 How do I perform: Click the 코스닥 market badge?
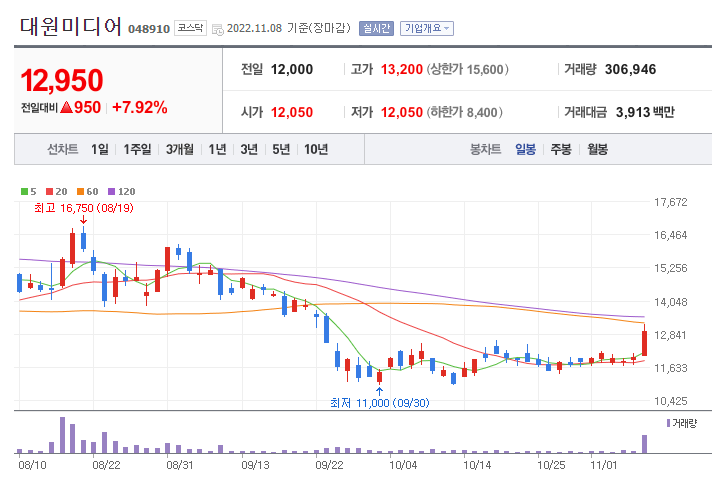point(190,28)
